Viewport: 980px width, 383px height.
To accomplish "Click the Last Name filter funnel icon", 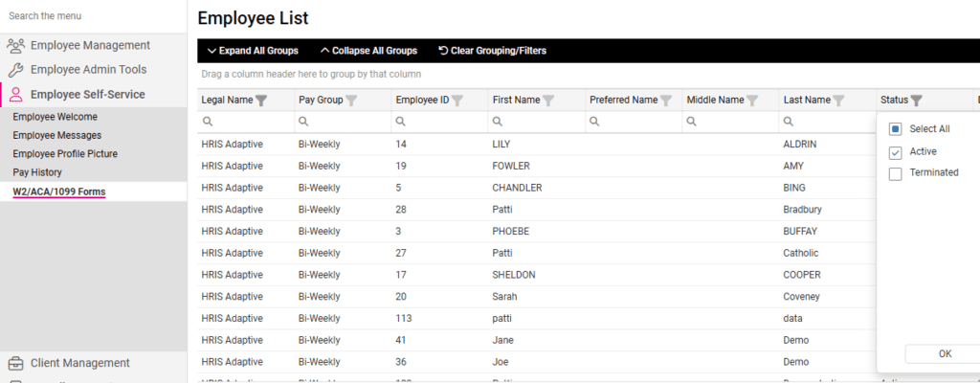I will (x=838, y=101).
